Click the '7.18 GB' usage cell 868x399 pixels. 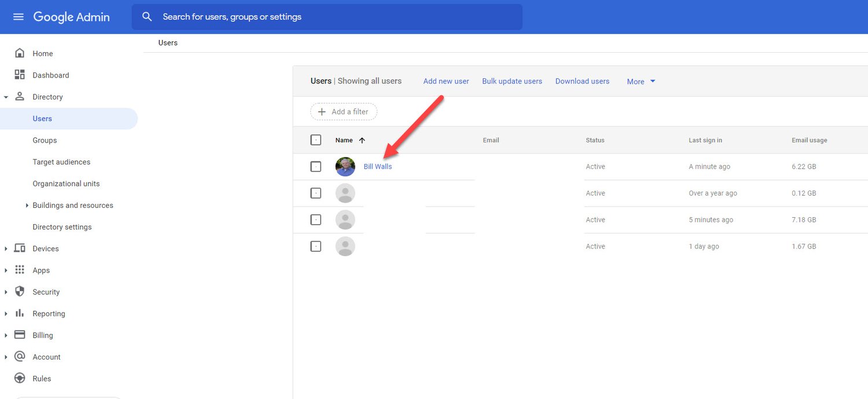tap(804, 220)
